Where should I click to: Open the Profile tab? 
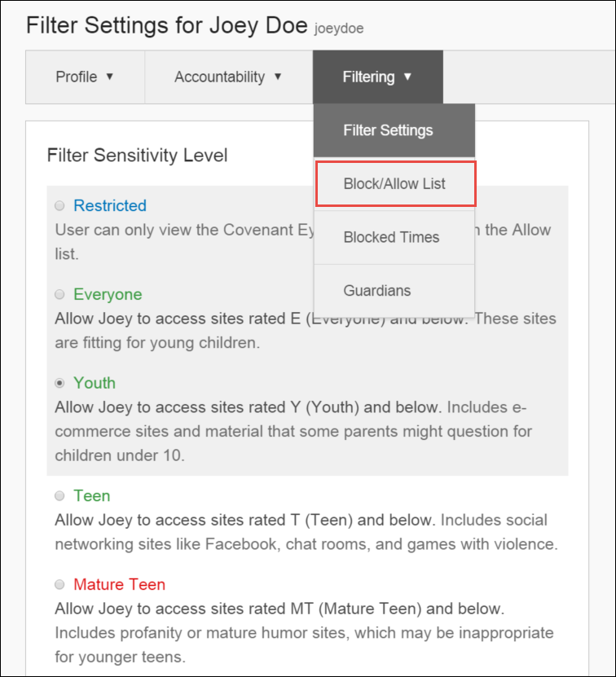pyautogui.click(x=85, y=77)
